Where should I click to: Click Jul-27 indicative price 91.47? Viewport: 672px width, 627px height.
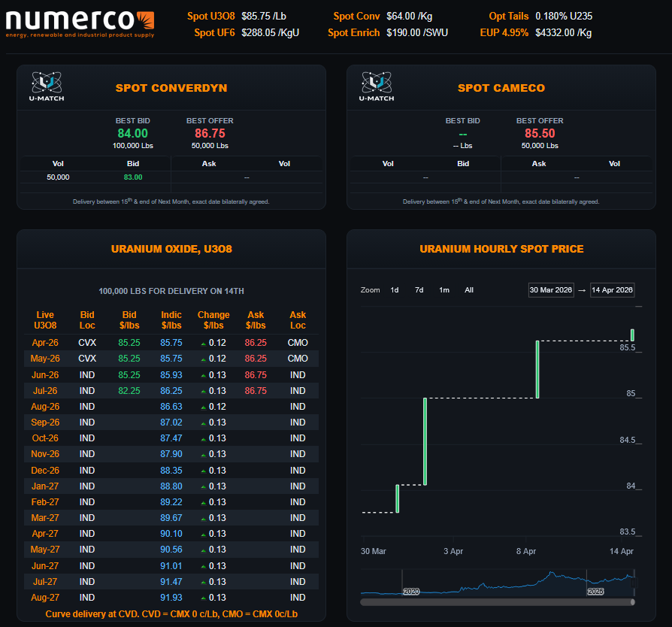(x=171, y=582)
